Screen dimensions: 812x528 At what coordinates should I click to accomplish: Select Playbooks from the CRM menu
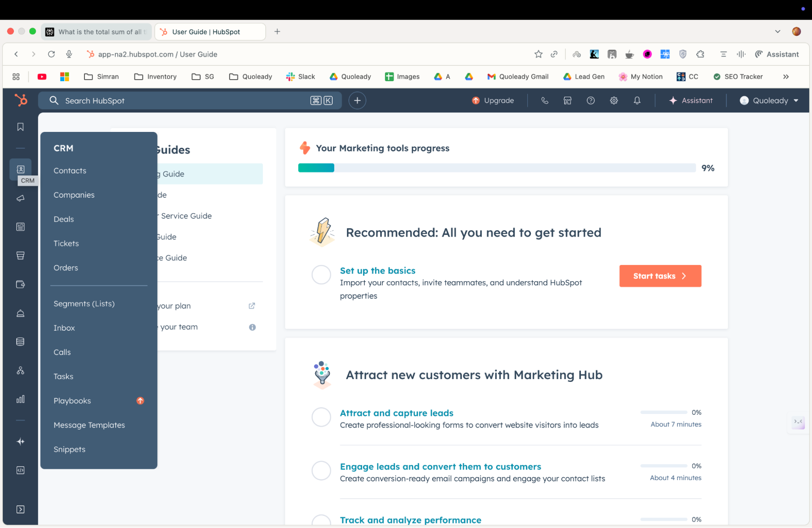72,401
